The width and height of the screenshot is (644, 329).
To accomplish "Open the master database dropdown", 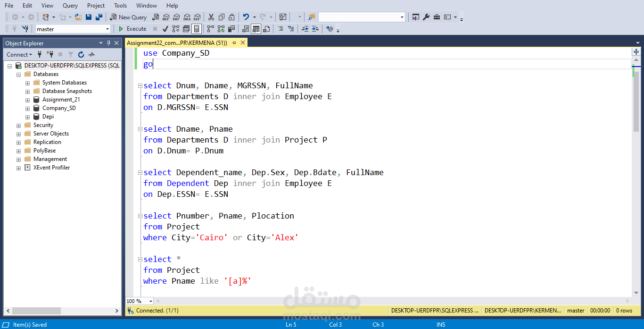I will tap(107, 29).
